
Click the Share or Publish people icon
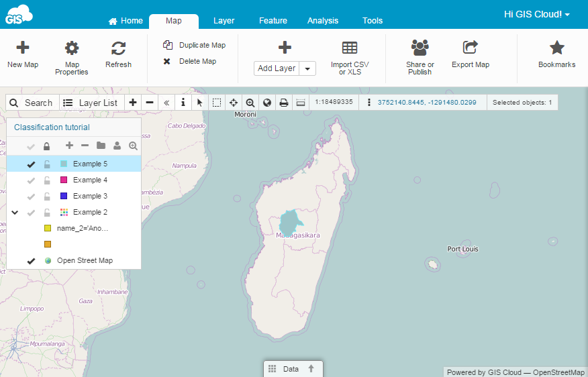(420, 48)
